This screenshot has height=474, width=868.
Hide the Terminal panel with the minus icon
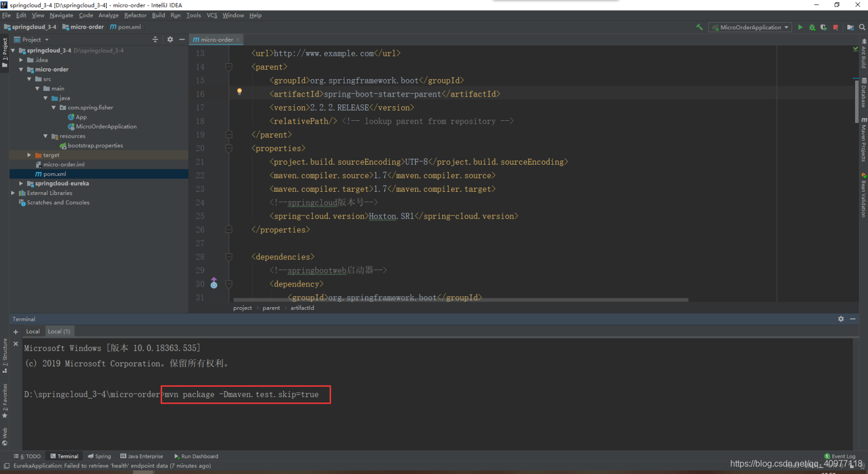853,319
